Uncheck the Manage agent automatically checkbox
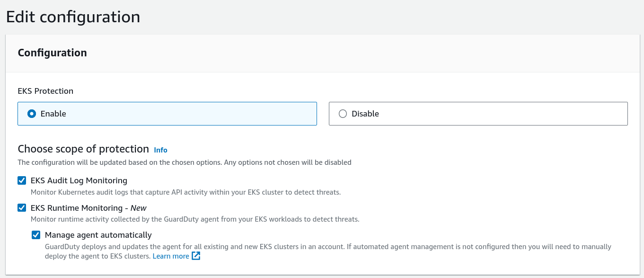The image size is (644, 278). pos(36,235)
